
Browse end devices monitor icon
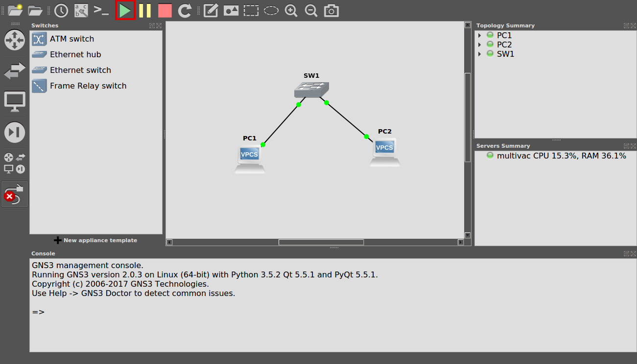[15, 101]
